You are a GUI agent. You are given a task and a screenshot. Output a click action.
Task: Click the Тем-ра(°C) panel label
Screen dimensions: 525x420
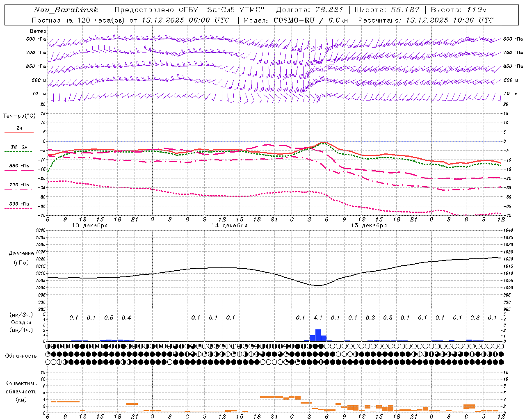coord(19,116)
